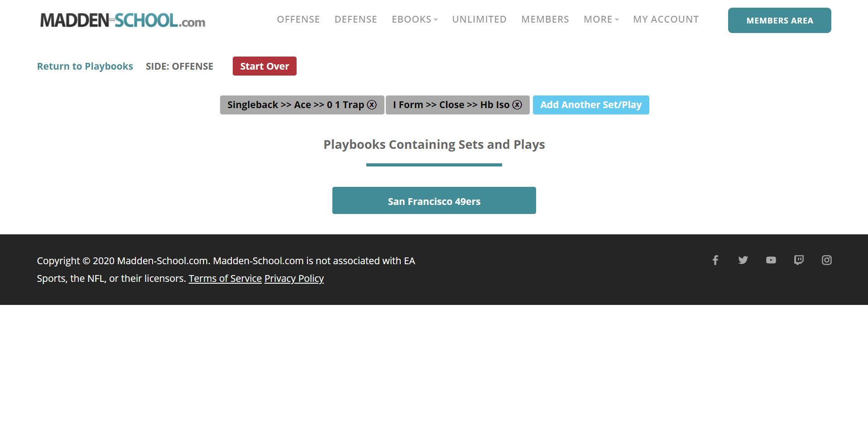Click the Members Area button
Viewport: 868px width, 442px height.
pos(780,20)
